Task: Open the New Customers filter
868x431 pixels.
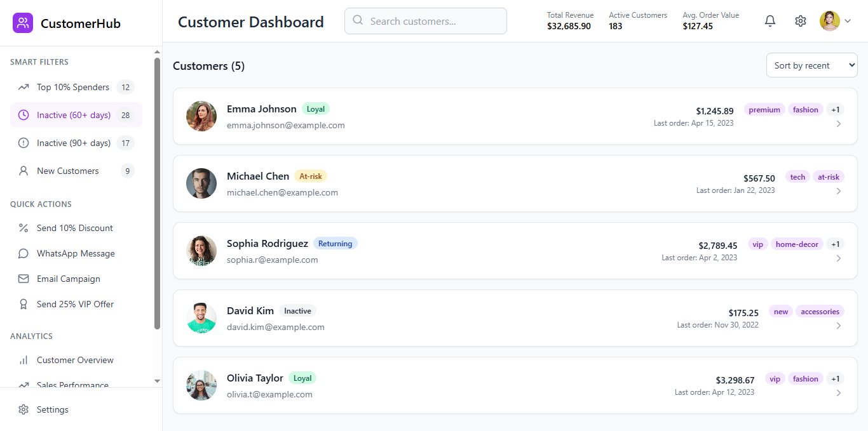Action: 68,171
